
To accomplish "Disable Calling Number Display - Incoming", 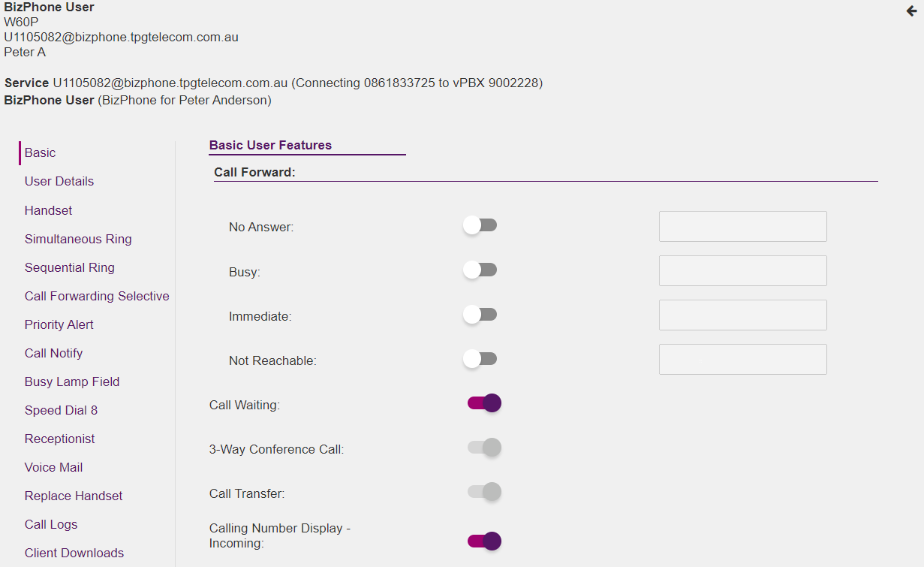I will (x=484, y=540).
